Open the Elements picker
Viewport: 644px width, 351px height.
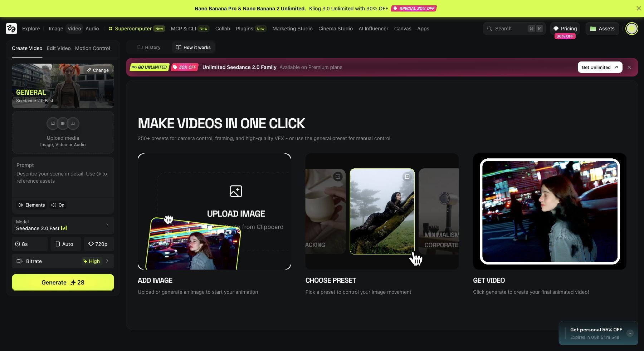click(31, 205)
